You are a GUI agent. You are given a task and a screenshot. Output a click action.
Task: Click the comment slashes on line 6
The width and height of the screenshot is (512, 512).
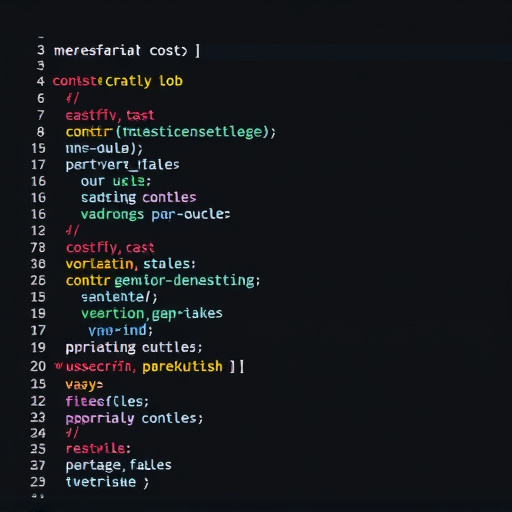(x=72, y=98)
